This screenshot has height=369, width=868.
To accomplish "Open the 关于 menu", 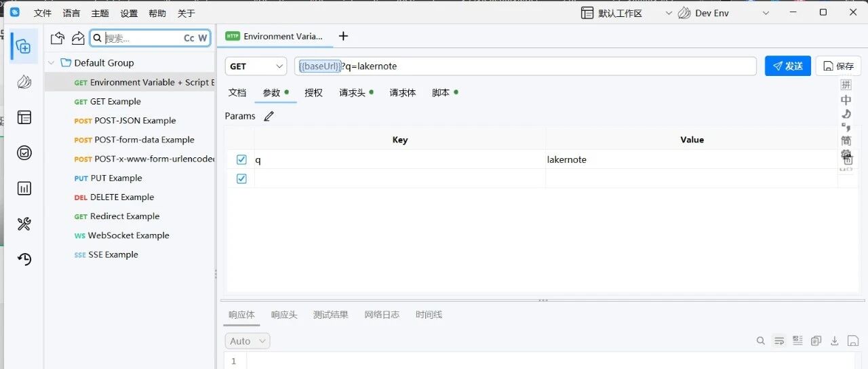I will pyautogui.click(x=186, y=13).
